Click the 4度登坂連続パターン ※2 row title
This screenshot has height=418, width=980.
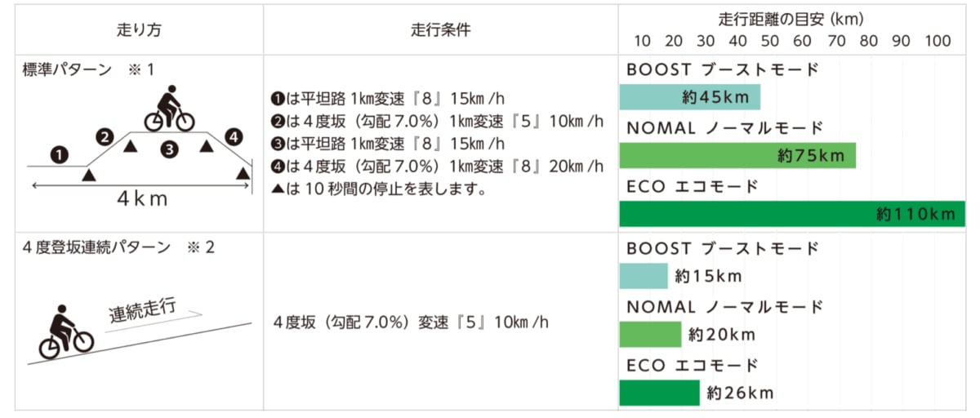[118, 246]
